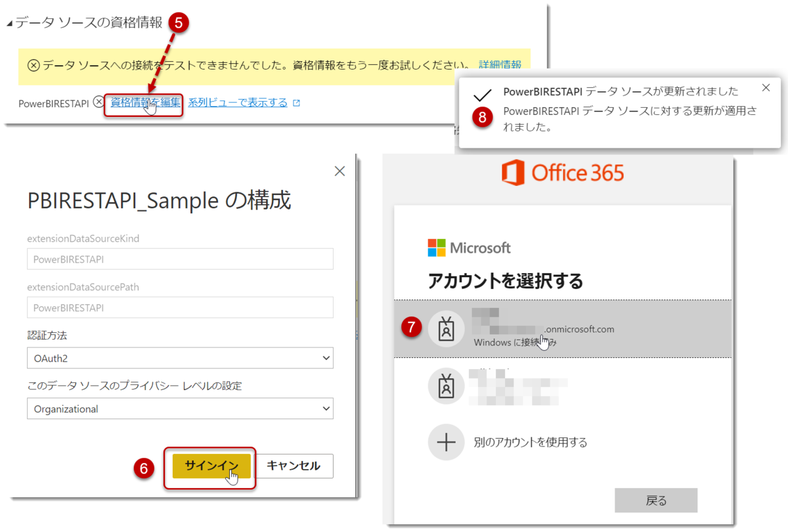Image resolution: width=788 pixels, height=532 pixels.
Task: Click the badge icon of second blurred account
Action: click(447, 386)
